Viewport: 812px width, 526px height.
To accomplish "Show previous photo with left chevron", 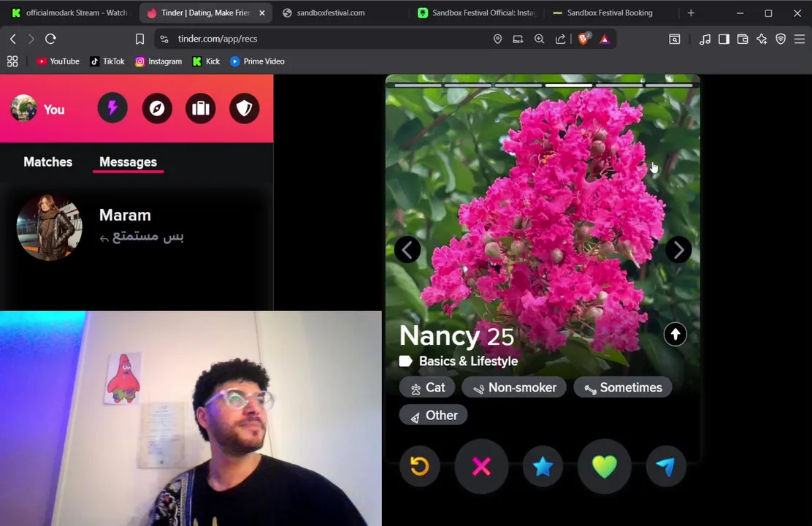I will 407,250.
